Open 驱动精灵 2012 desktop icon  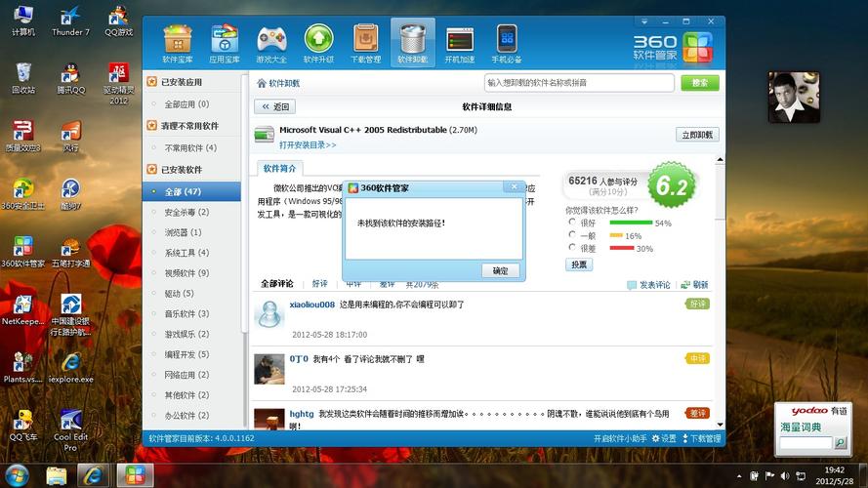point(118,83)
